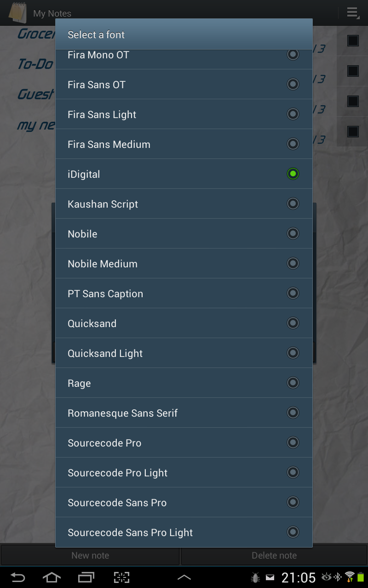Select the iDigital radio button
The height and width of the screenshot is (588, 368).
[x=293, y=174]
